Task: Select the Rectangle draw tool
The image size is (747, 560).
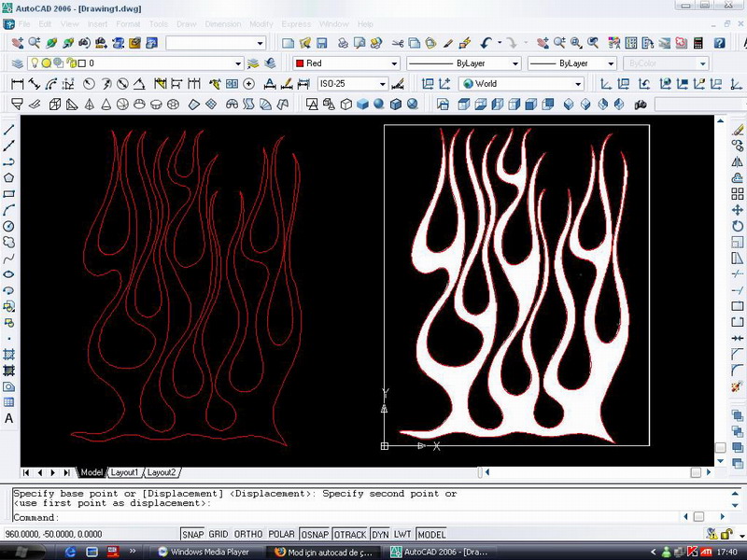Action: pos(8,194)
